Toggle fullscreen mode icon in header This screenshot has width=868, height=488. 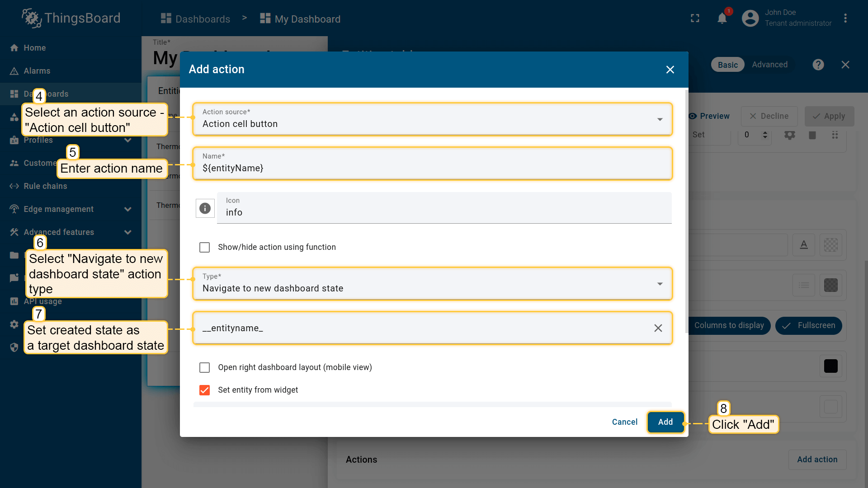[695, 19]
